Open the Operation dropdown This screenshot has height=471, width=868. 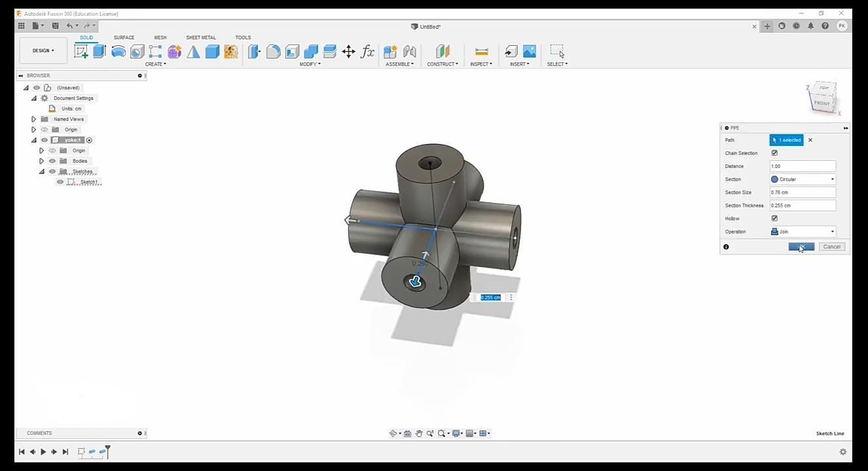[x=803, y=232]
